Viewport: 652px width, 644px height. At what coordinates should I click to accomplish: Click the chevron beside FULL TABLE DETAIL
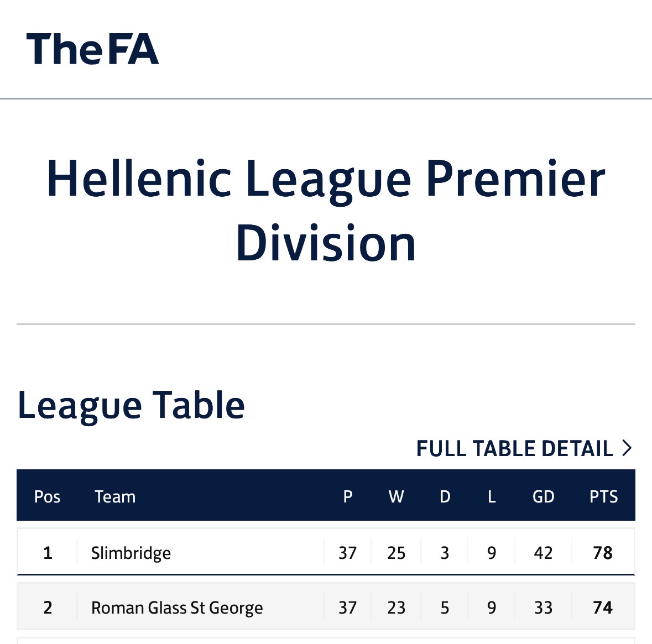click(x=627, y=448)
